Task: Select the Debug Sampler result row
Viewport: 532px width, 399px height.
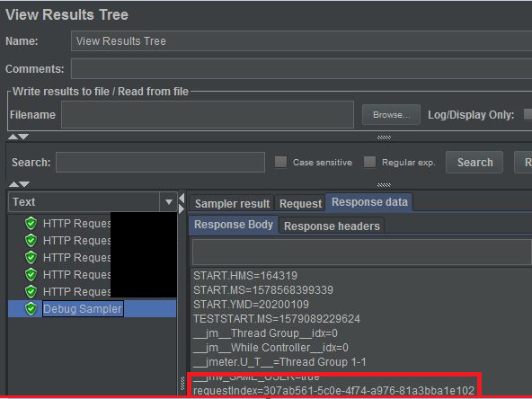Action: click(93, 309)
